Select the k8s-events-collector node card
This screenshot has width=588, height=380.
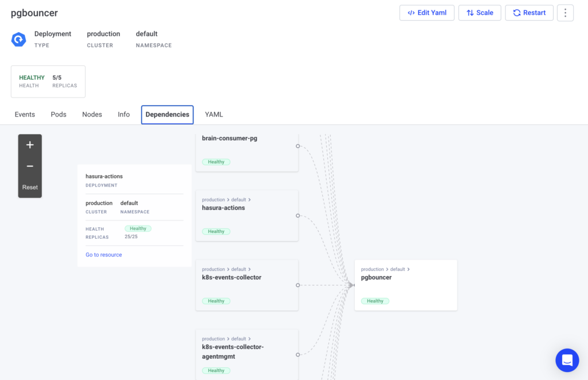click(x=247, y=285)
